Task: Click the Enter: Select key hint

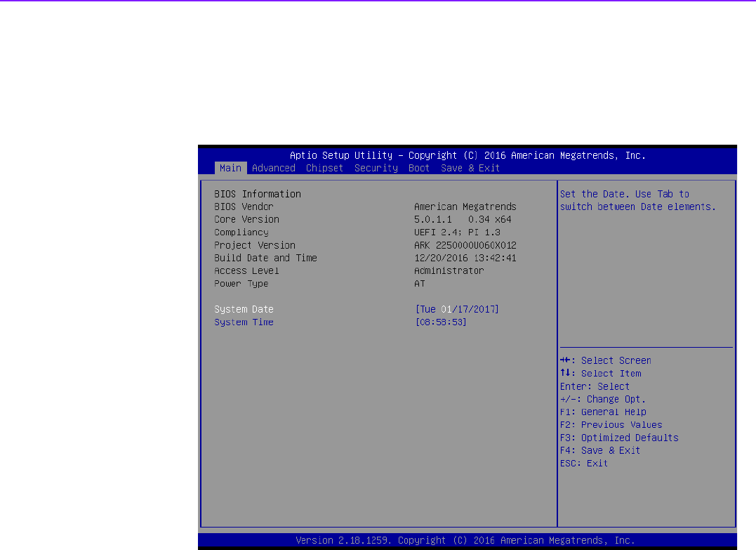Action: (595, 386)
